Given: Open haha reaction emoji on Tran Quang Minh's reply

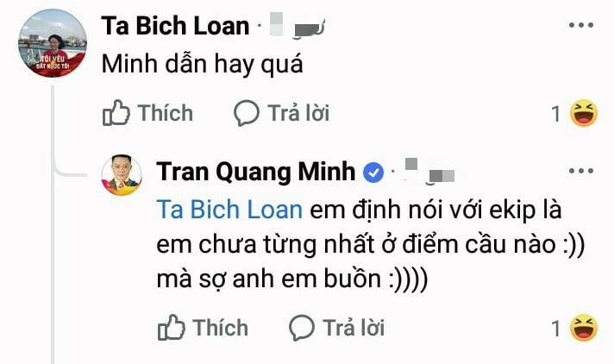Looking at the screenshot, I should [584, 328].
